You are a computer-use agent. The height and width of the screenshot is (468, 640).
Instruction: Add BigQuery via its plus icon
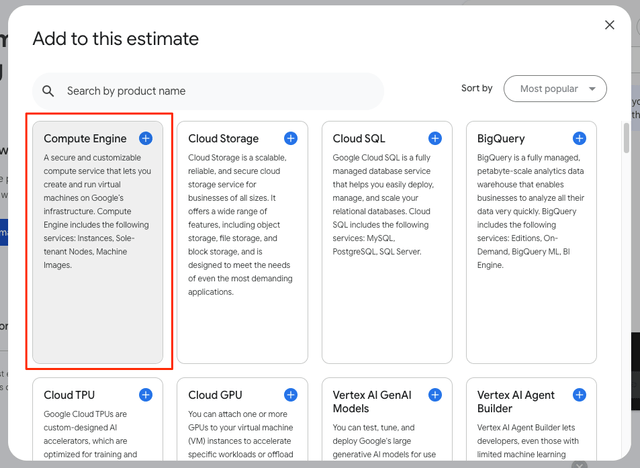click(579, 138)
